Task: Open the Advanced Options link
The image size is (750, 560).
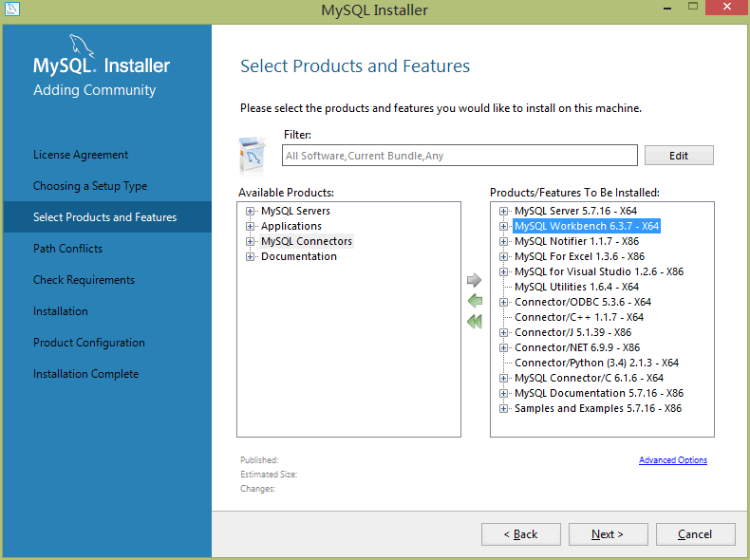Action: pyautogui.click(x=672, y=460)
